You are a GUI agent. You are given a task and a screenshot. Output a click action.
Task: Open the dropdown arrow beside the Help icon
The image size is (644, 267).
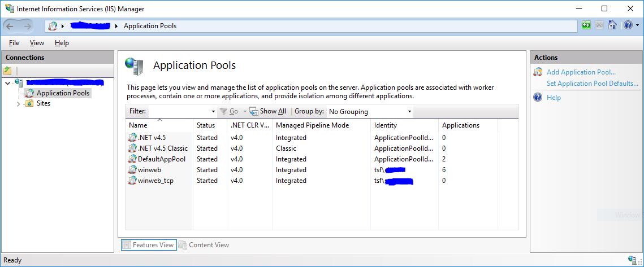tap(637, 25)
